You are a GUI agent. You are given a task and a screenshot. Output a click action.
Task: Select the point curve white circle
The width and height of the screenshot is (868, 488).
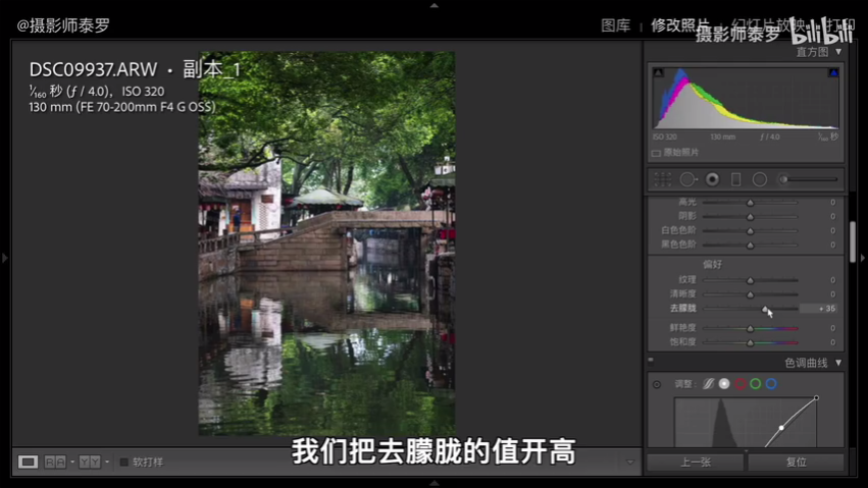(x=724, y=384)
